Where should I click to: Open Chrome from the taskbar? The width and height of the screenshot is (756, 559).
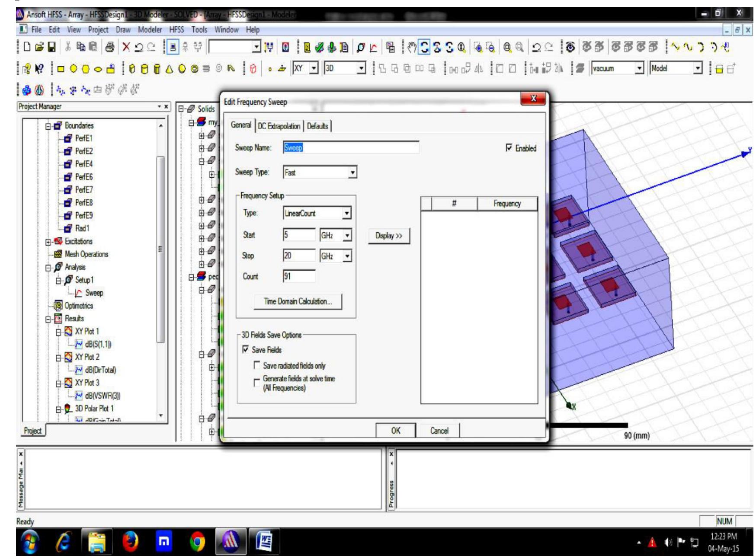[197, 541]
